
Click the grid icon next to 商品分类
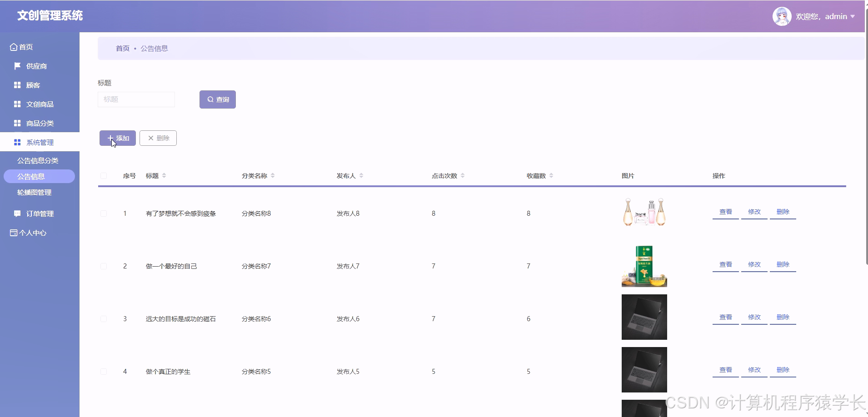tap(17, 123)
